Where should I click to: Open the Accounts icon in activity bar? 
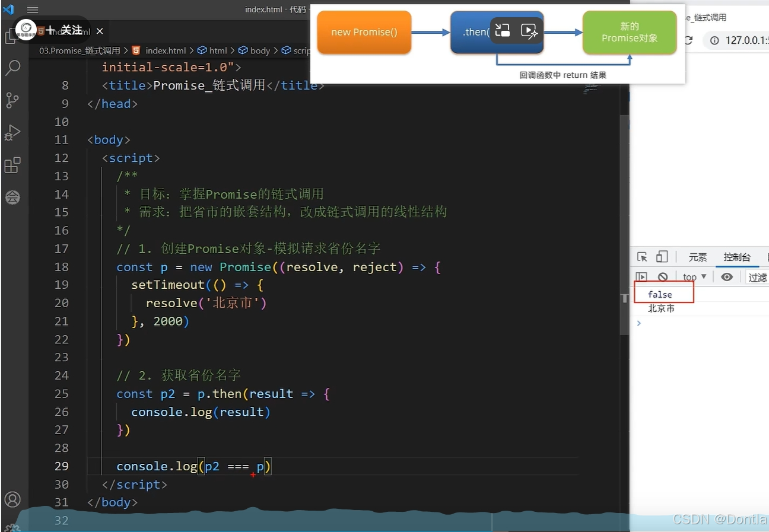[12, 499]
